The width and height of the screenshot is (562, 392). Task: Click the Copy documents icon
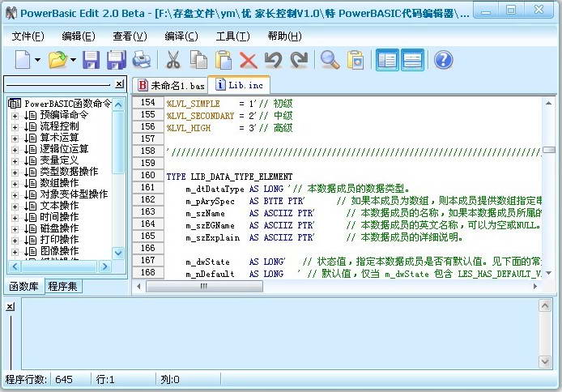click(x=198, y=60)
